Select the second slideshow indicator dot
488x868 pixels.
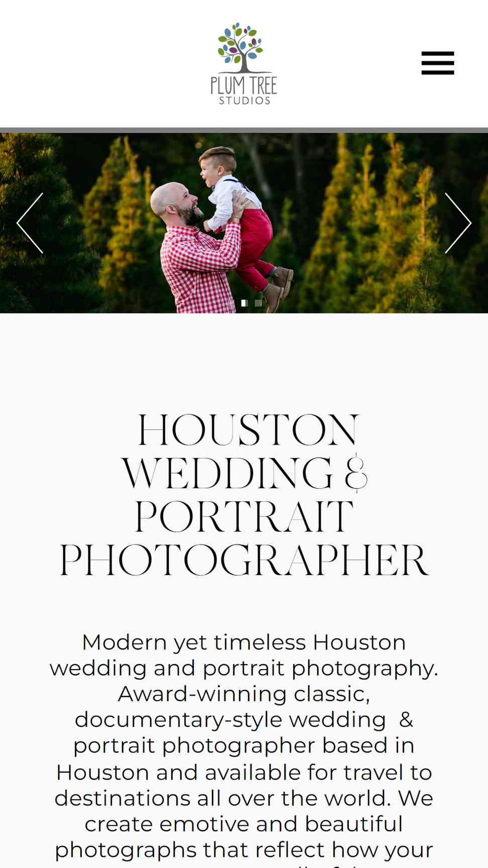pyautogui.click(x=258, y=303)
